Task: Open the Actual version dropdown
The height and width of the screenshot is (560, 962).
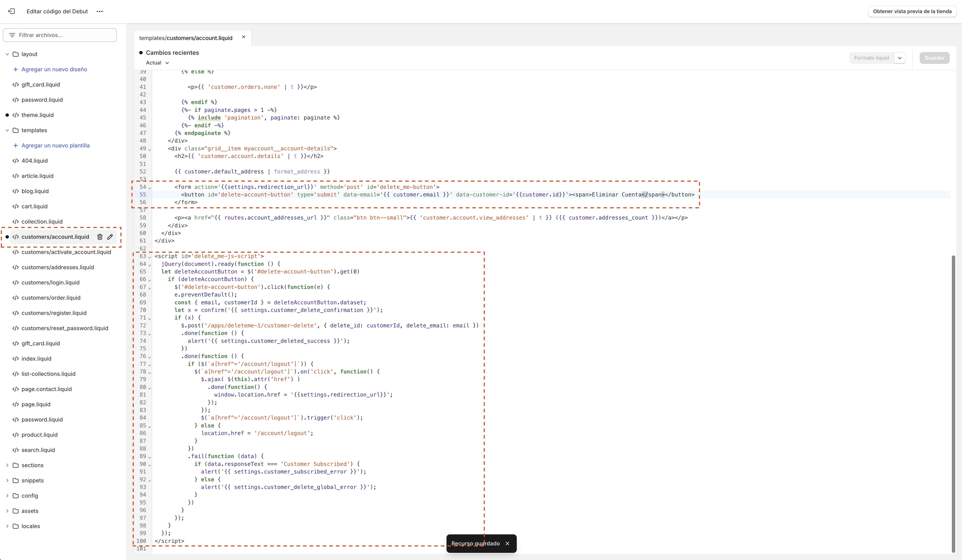Action: pyautogui.click(x=157, y=63)
